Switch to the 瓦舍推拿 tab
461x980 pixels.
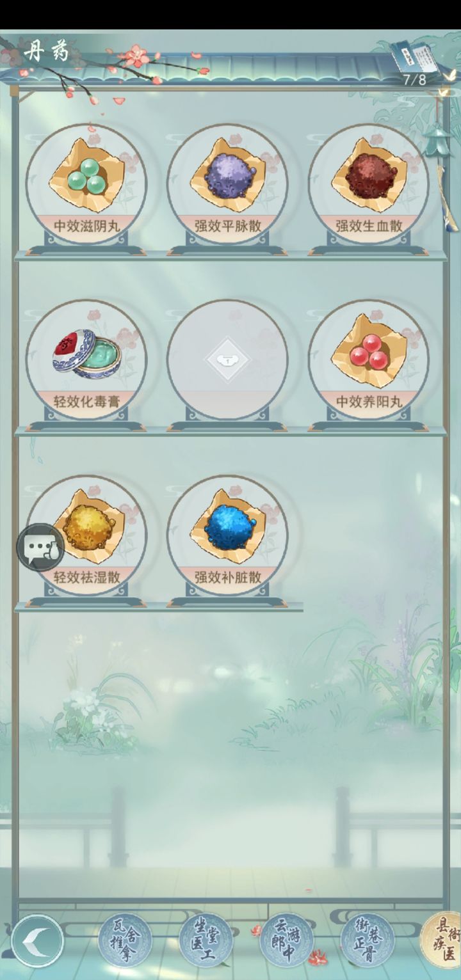click(125, 940)
